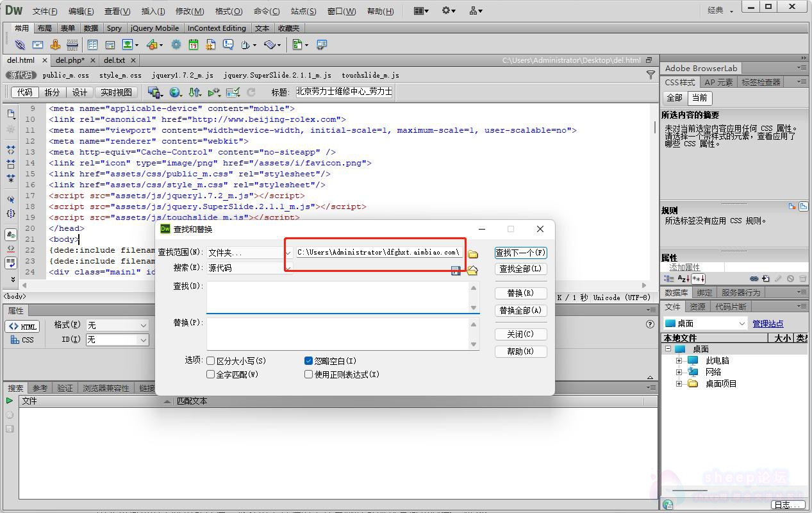This screenshot has width=812, height=513.
Task: Click 管理站点 link
Action: click(768, 324)
